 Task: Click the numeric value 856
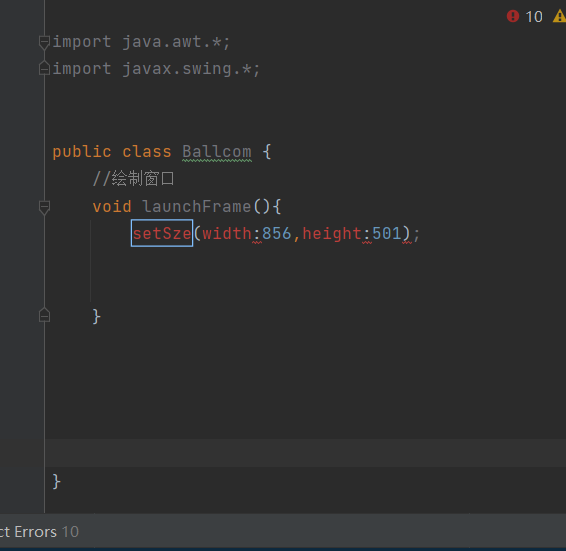(277, 233)
